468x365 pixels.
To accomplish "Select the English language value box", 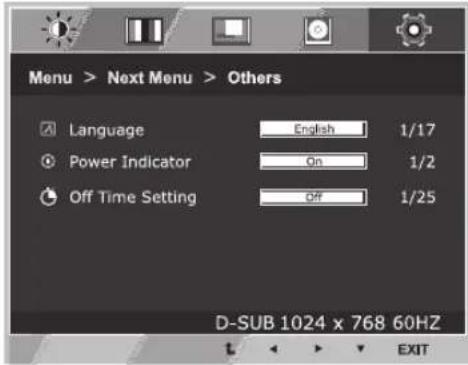I will (313, 129).
